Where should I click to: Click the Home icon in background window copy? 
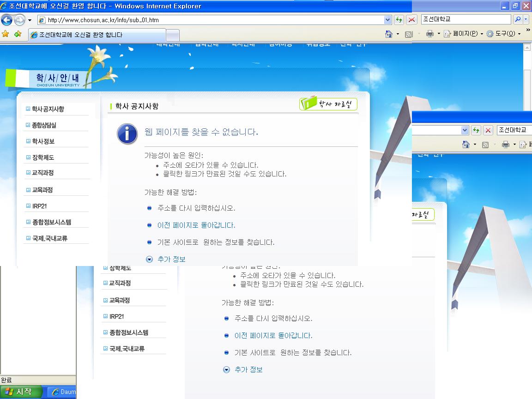(x=466, y=145)
